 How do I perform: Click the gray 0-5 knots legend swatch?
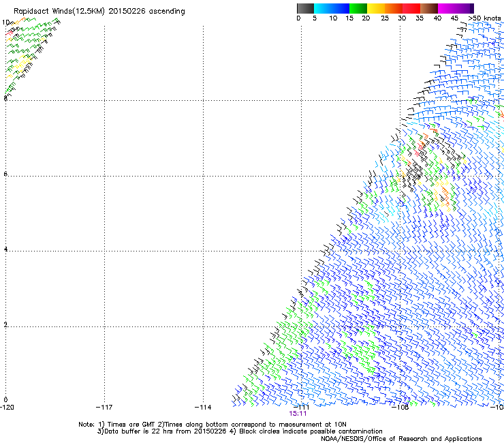coord(305,8)
